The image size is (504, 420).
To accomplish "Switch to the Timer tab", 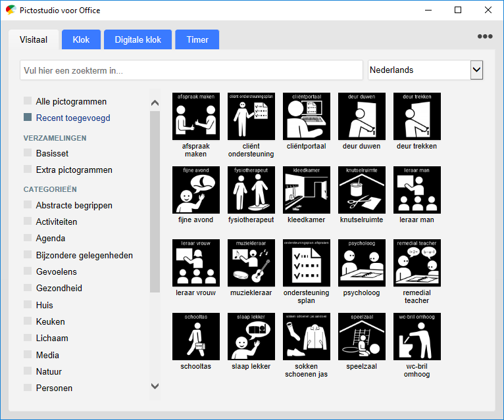I will click(197, 39).
